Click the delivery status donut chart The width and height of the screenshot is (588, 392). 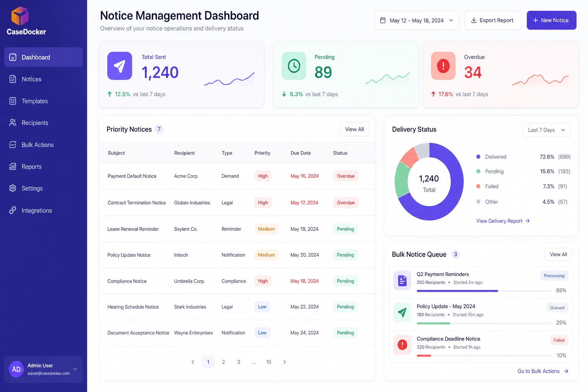click(x=429, y=181)
